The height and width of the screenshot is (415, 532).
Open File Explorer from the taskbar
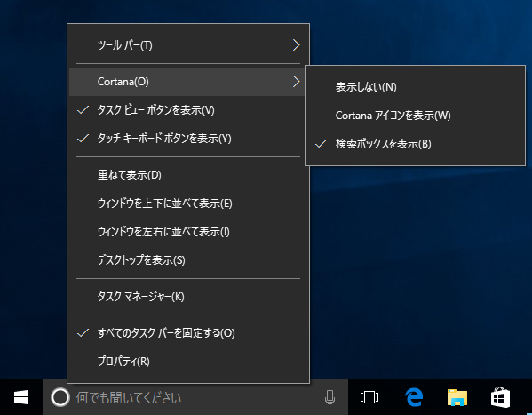coord(457,397)
